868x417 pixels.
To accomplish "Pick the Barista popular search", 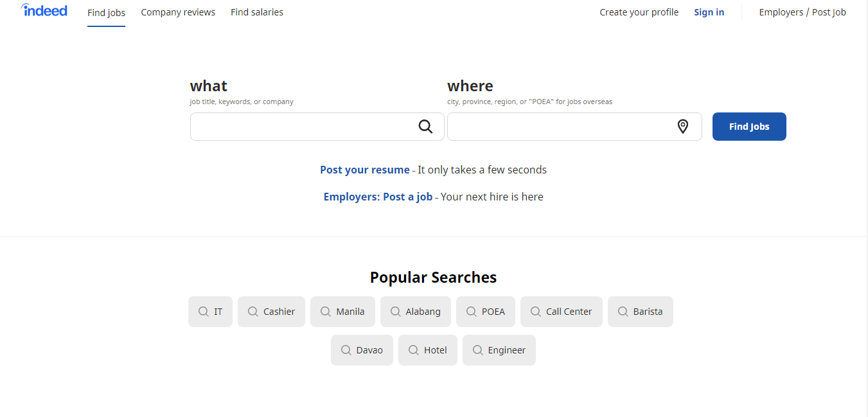I will coord(641,312).
